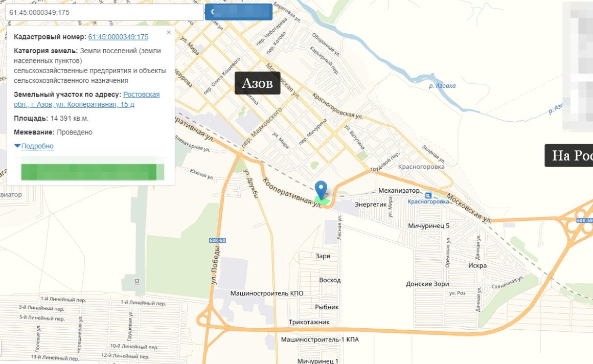Screen dimensions: 593x364
Task: Click the Машиностроитель КПО label
Action: coord(267,293)
